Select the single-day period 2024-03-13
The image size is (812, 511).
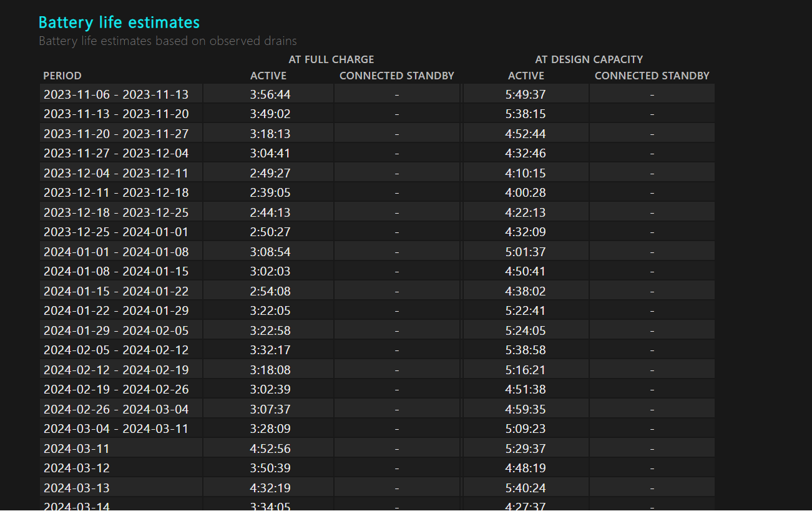77,488
